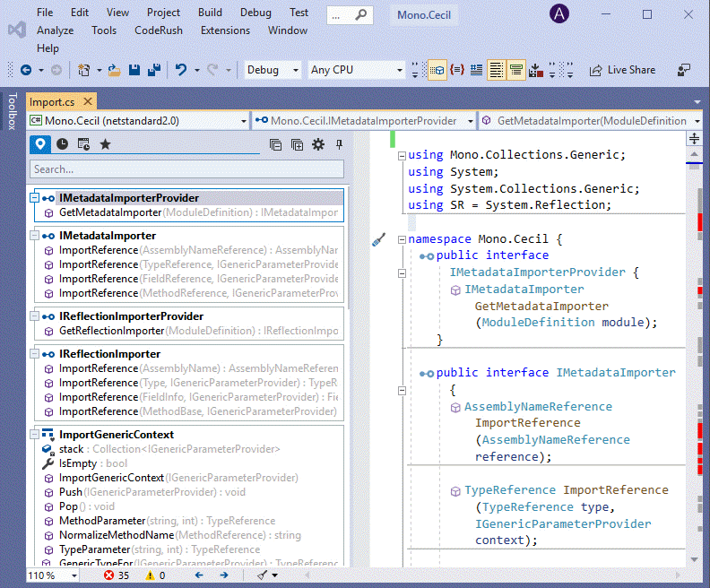Image resolution: width=710 pixels, height=588 pixels.
Task: Toggle the highlighted cube structure-view button
Action: (x=437, y=70)
